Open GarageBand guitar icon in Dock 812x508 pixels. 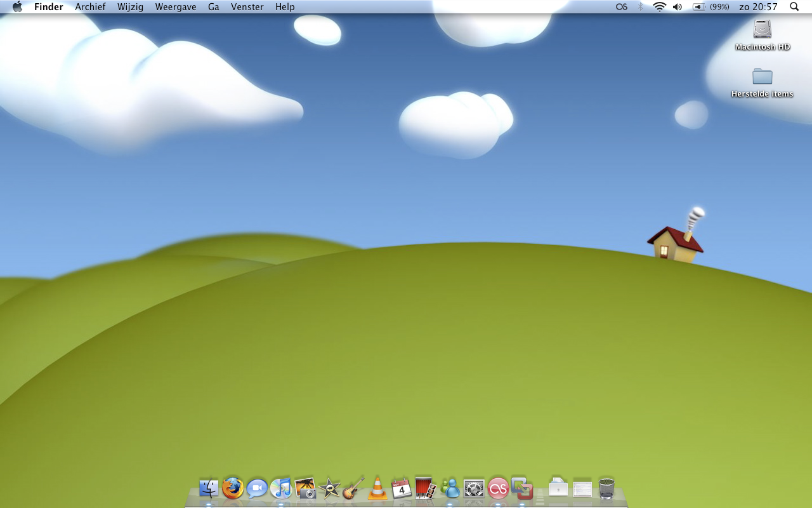(353, 488)
